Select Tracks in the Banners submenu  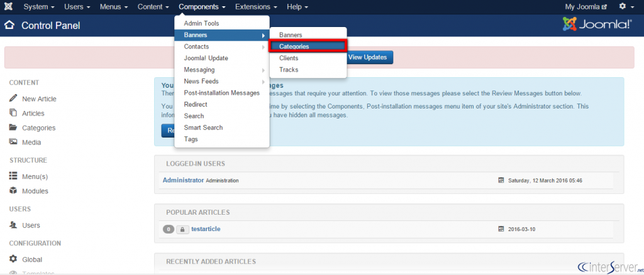click(x=308, y=70)
